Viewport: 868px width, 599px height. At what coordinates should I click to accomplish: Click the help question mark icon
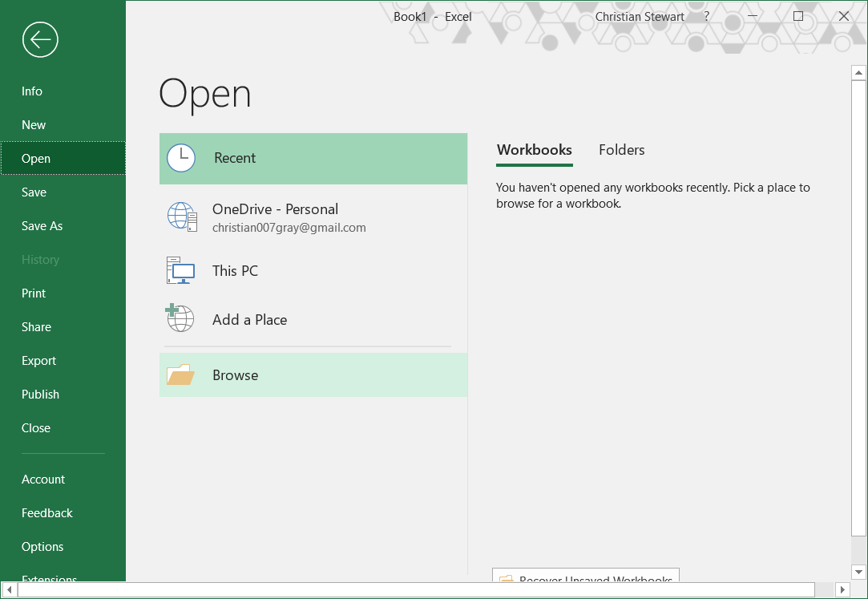tap(706, 17)
